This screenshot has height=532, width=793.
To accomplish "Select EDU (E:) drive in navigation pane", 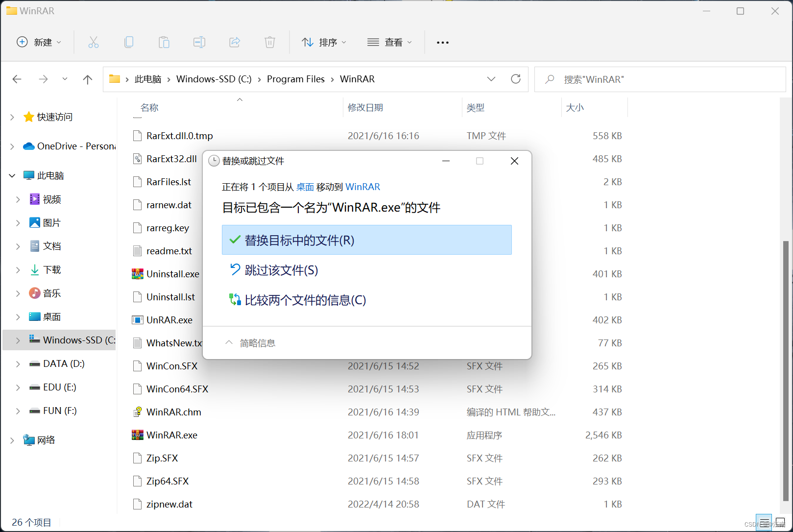I will click(59, 387).
